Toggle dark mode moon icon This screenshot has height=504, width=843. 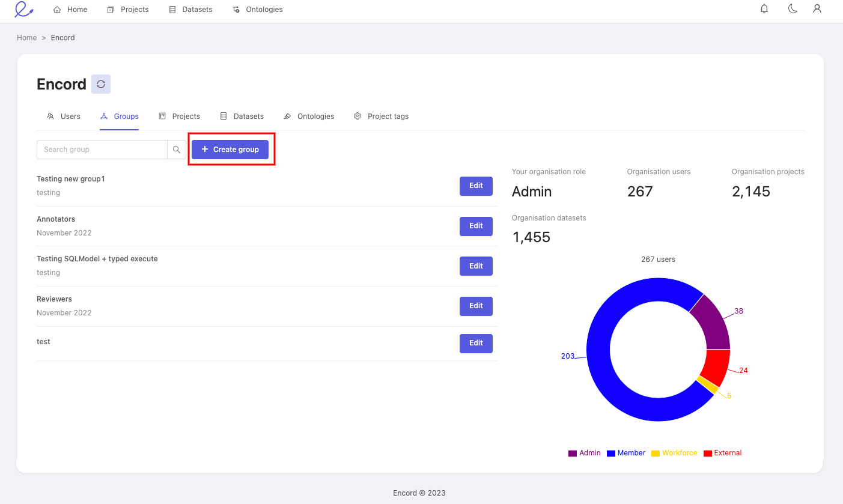click(793, 9)
